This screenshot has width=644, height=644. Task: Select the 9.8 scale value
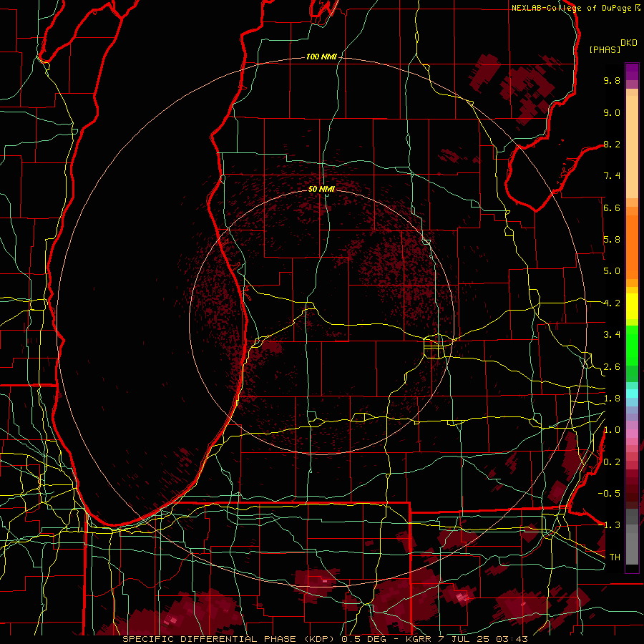(x=612, y=80)
